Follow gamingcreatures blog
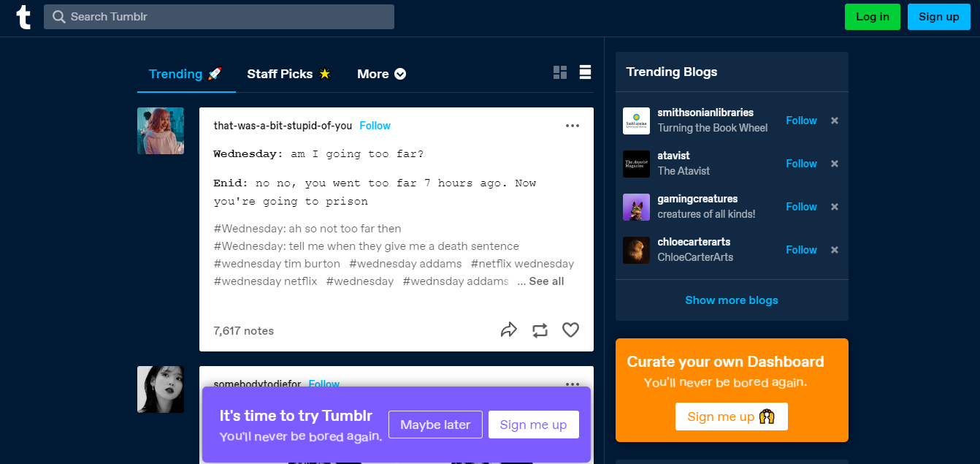Viewport: 980px width, 464px height. point(801,207)
